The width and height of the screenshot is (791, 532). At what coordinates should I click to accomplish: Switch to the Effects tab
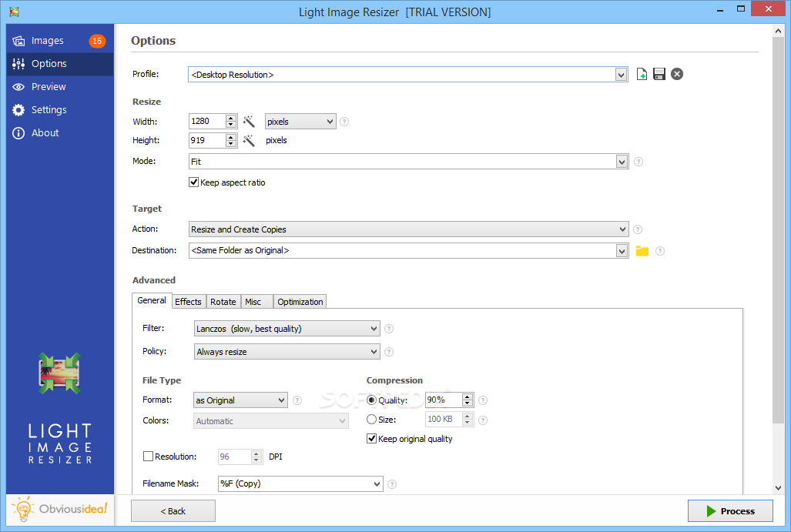pos(188,302)
